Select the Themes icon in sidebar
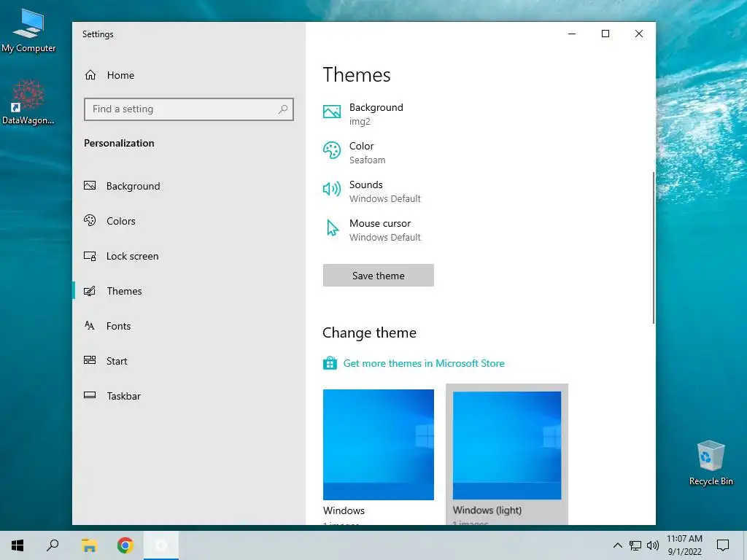Viewport: 747px width, 560px height. coord(90,291)
